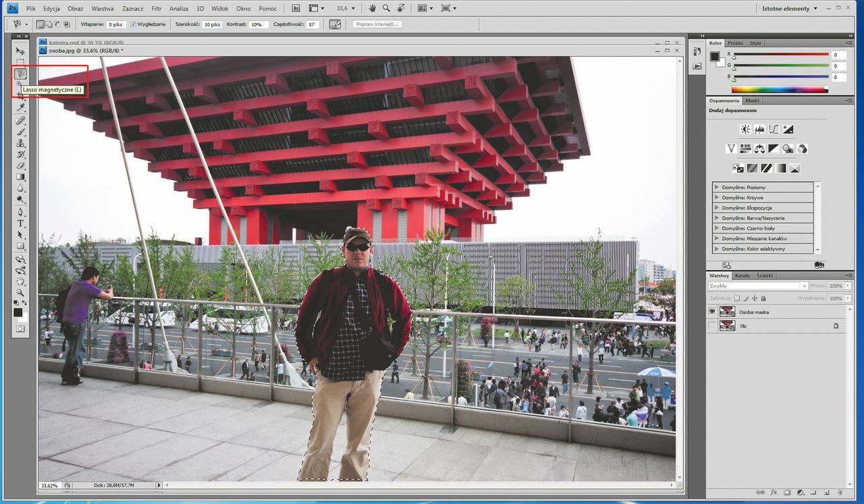This screenshot has width=864, height=504.
Task: Choose Intersect with selection mode
Action: pos(67,24)
